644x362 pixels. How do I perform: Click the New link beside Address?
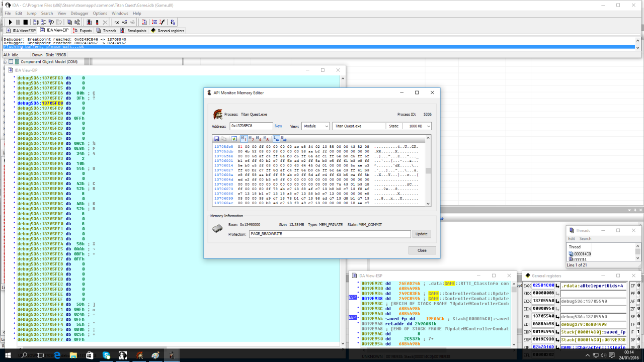click(x=278, y=126)
